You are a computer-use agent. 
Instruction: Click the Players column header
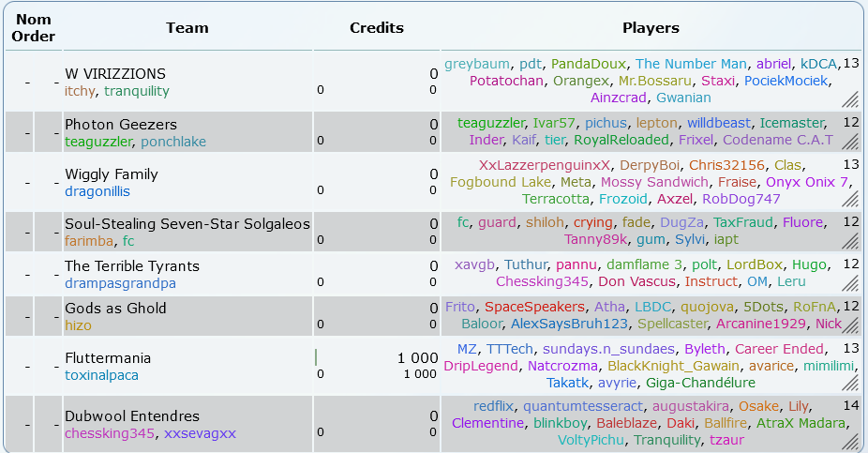click(651, 28)
